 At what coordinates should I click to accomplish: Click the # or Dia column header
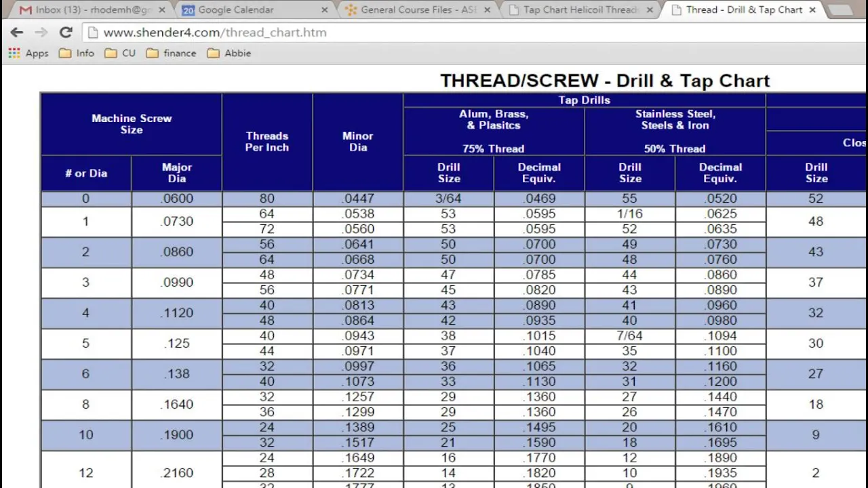click(x=86, y=174)
